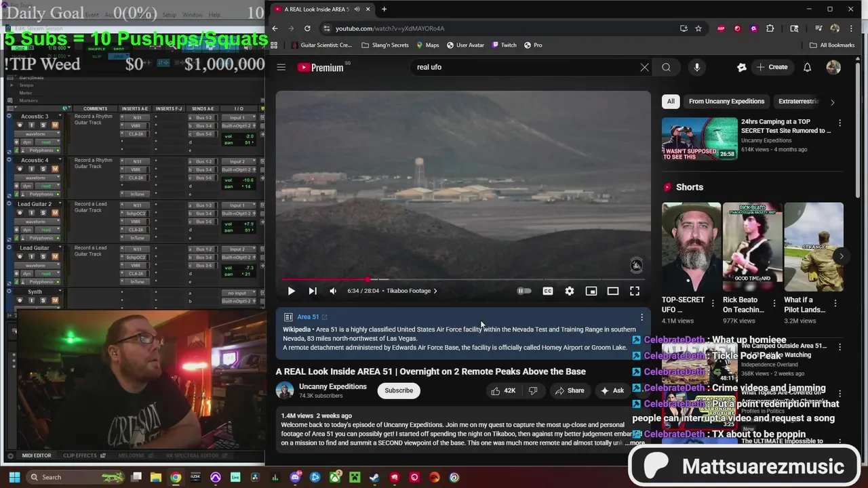Viewport: 868px width, 488px height.
Task: Solo the Acoustic 4 track
Action: 43,169
